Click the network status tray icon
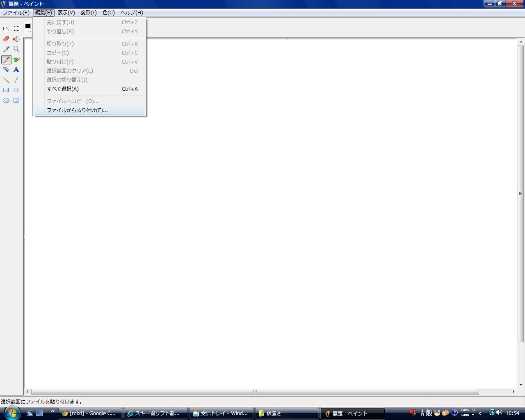Viewport: 525px width, 420px height. (491, 413)
